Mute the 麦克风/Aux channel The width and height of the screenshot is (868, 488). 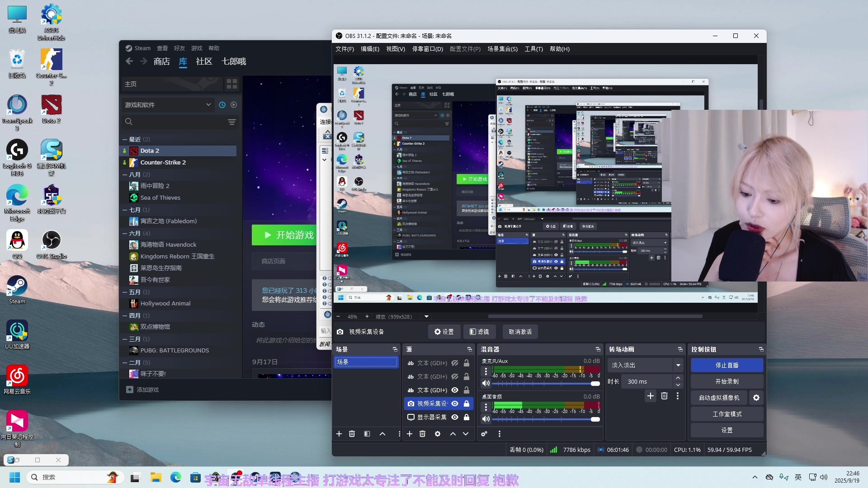486,383
